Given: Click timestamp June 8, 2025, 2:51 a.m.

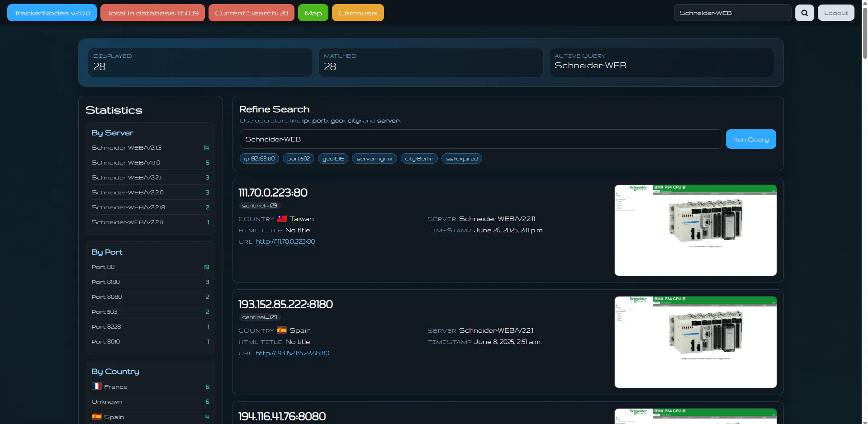Looking at the screenshot, I should pos(508,342).
